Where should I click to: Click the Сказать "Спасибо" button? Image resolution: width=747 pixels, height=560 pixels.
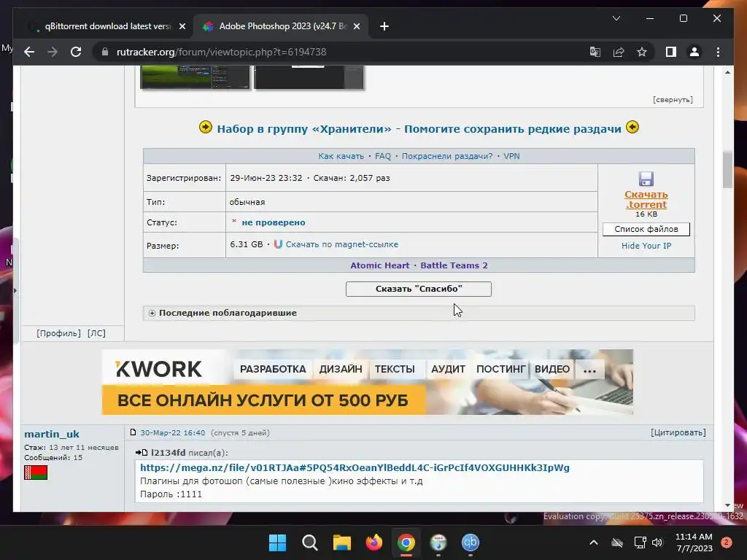(x=418, y=289)
